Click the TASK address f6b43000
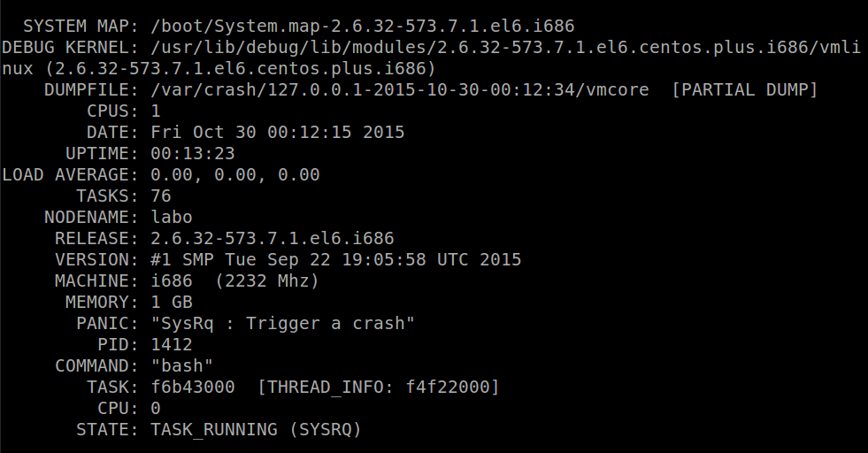The image size is (868, 453). (x=193, y=387)
